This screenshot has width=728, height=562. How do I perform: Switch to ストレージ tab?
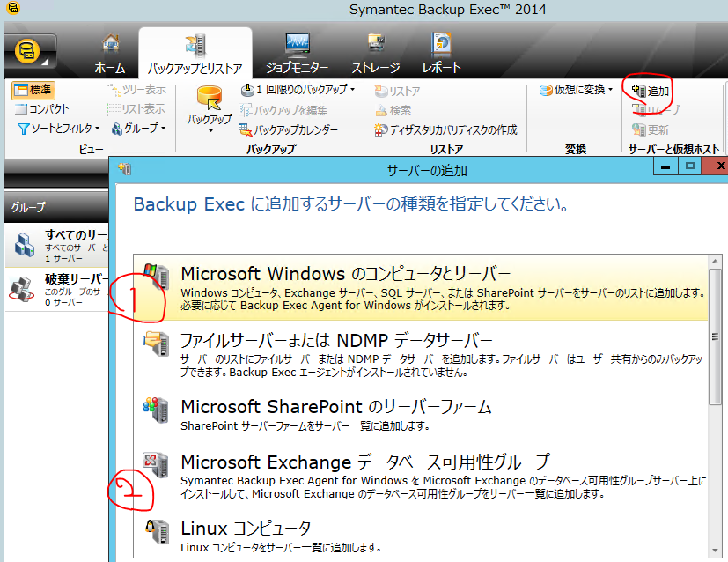coord(376,53)
